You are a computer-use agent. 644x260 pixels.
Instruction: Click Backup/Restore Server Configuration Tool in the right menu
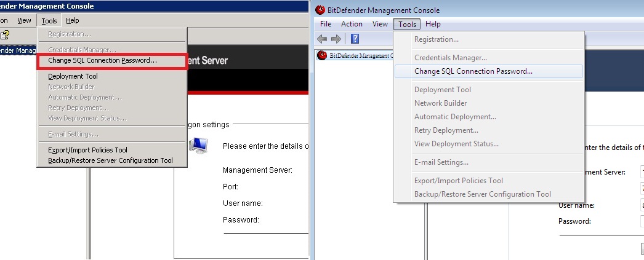(489, 194)
